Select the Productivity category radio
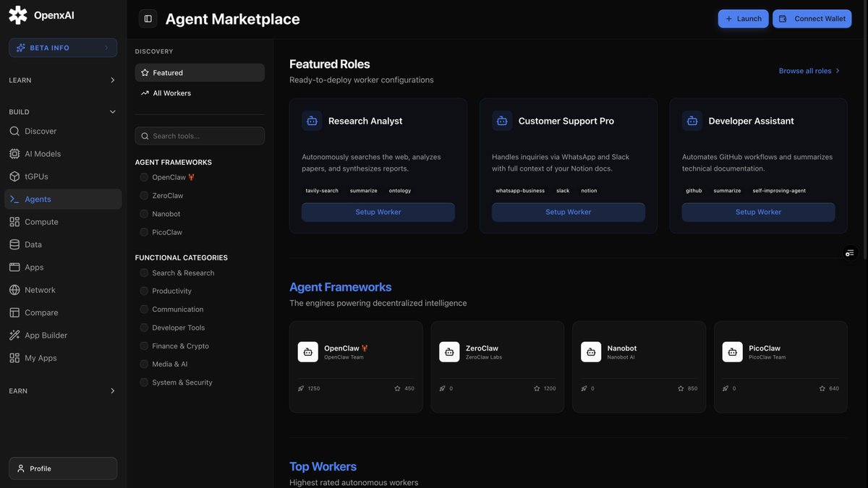Viewport: 868px width, 488px height. point(144,291)
